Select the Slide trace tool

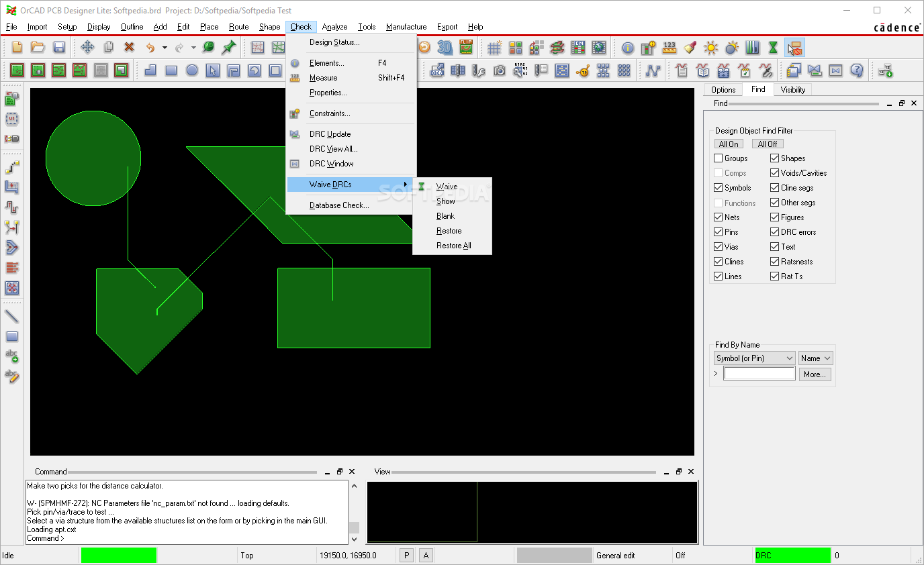(x=12, y=187)
